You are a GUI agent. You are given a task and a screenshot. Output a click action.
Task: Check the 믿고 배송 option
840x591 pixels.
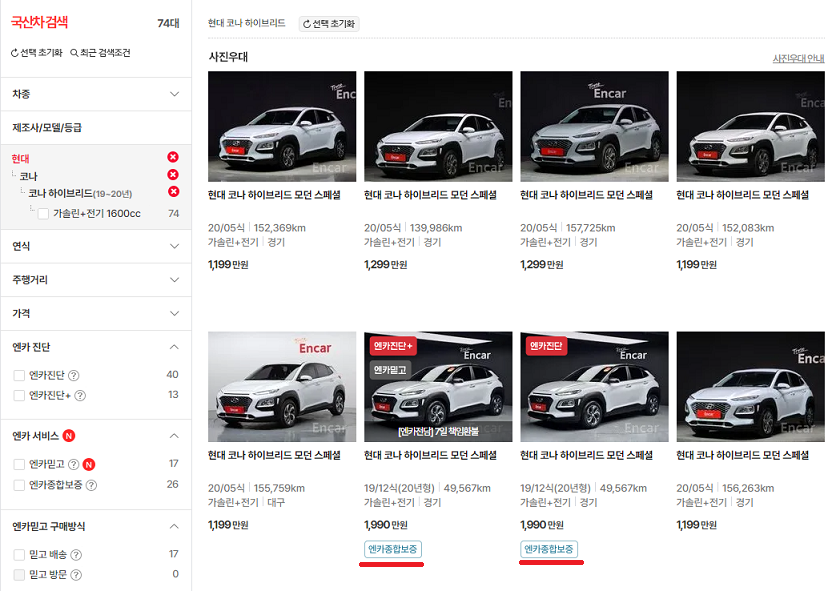[19, 555]
